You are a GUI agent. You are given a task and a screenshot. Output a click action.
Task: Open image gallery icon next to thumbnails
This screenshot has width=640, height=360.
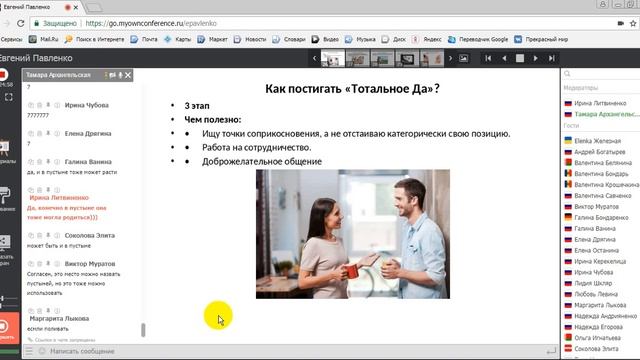[x=464, y=58]
